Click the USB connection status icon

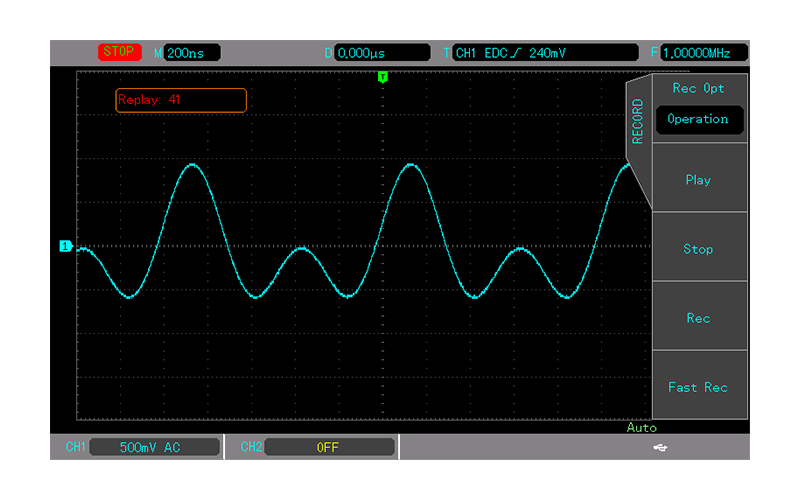[660, 447]
